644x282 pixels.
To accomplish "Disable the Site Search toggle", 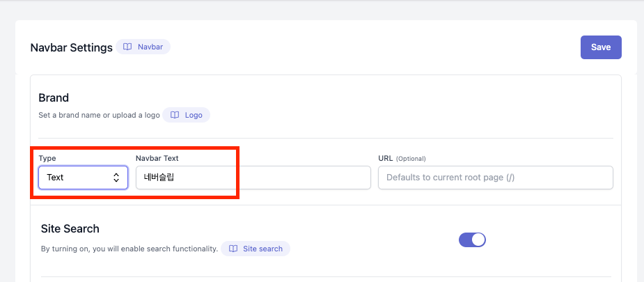I will pyautogui.click(x=472, y=240).
